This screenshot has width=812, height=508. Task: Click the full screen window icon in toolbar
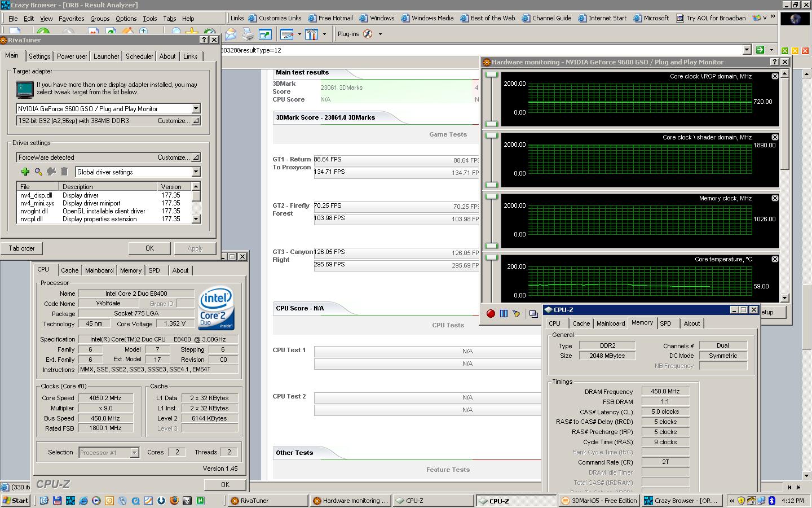(x=265, y=34)
